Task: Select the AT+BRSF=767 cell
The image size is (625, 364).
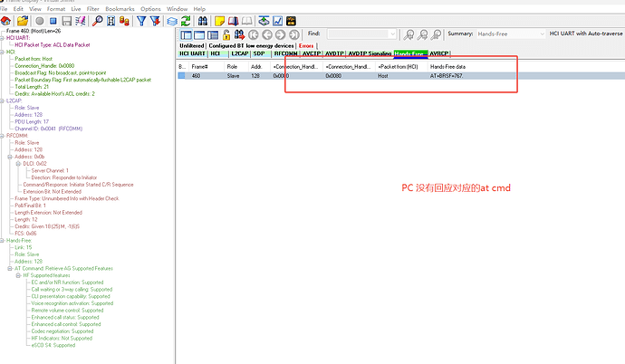Action: [x=447, y=76]
